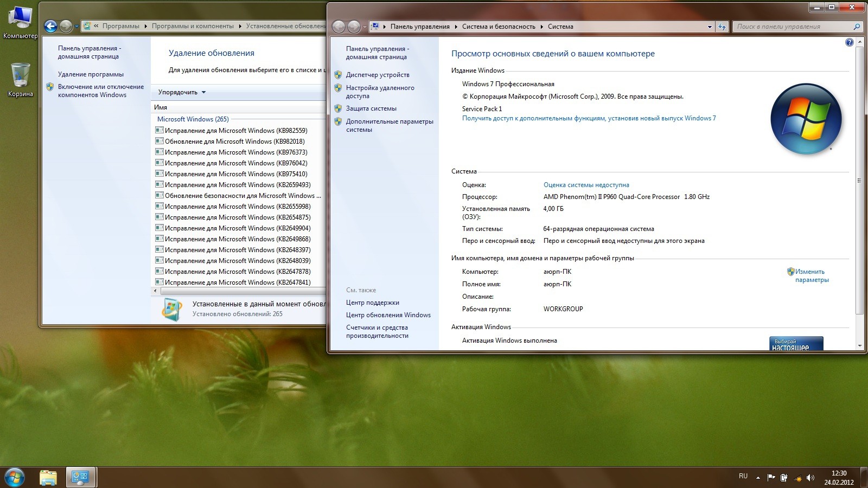Click the shield icon beside Диспетчер устройств
The width and height of the screenshot is (868, 488).
pos(338,75)
